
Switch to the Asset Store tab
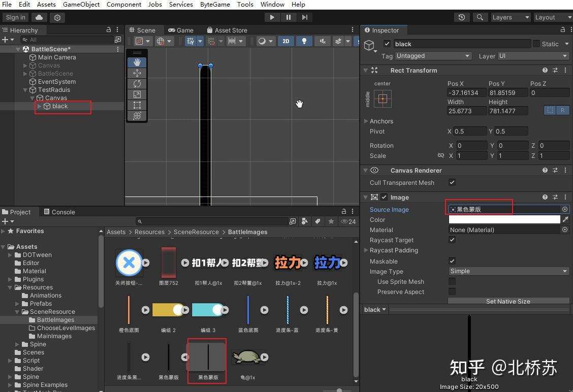227,30
